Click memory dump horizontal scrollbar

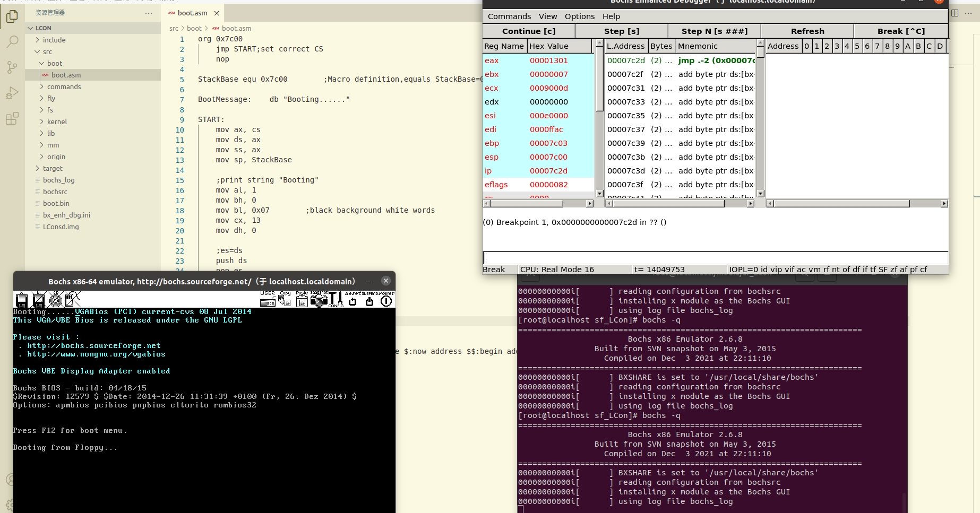pos(857,203)
